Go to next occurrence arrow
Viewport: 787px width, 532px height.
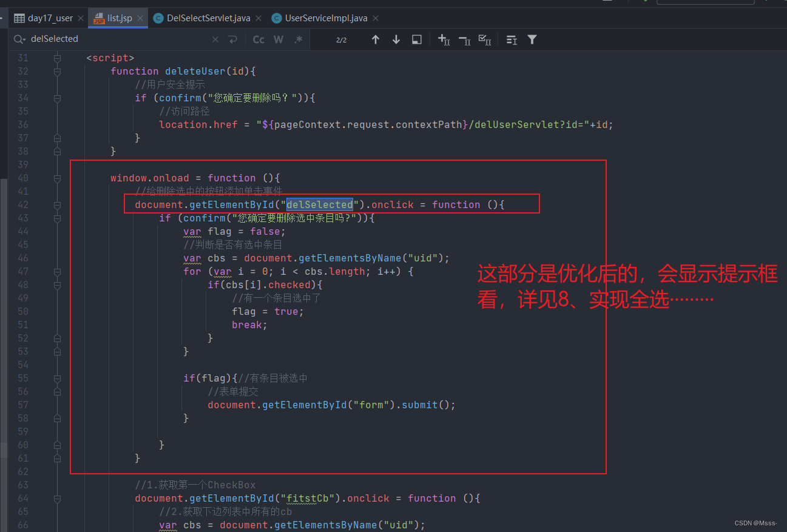(x=396, y=39)
